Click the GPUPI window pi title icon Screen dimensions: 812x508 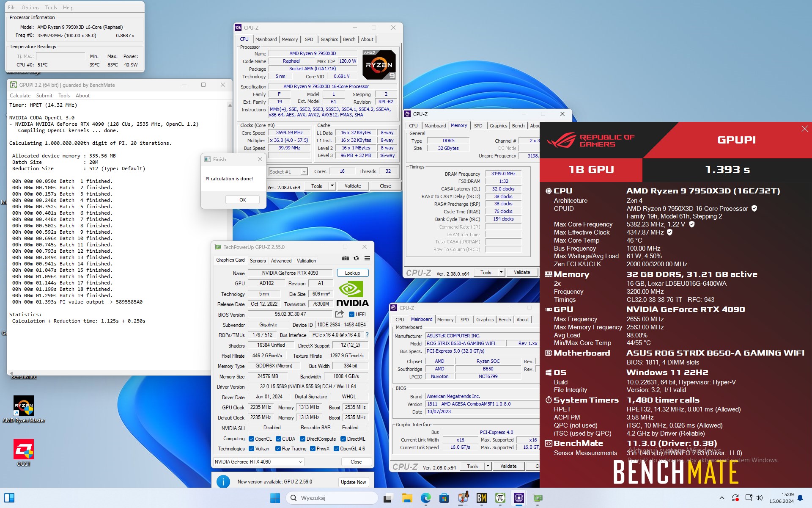click(x=14, y=85)
